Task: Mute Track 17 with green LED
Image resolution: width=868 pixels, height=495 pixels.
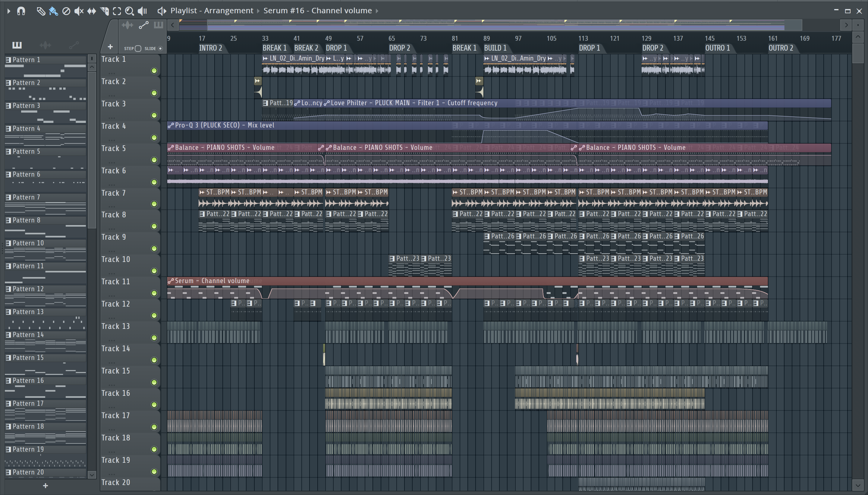Action: (154, 427)
